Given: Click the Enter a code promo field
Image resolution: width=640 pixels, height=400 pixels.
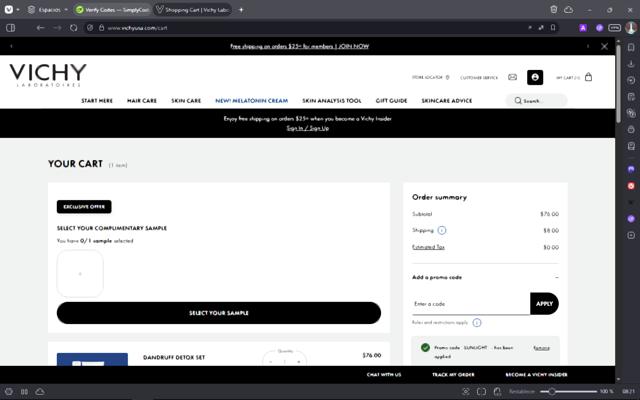Looking at the screenshot, I should 471,304.
